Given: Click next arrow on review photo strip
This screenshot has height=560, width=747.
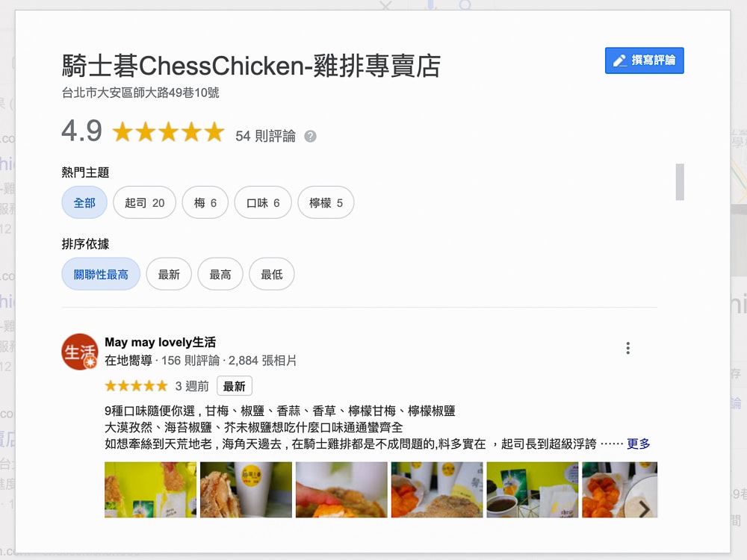Looking at the screenshot, I should click(x=644, y=509).
